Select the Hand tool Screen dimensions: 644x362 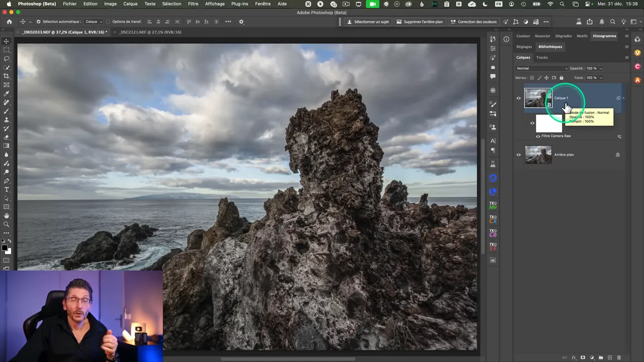7,216
